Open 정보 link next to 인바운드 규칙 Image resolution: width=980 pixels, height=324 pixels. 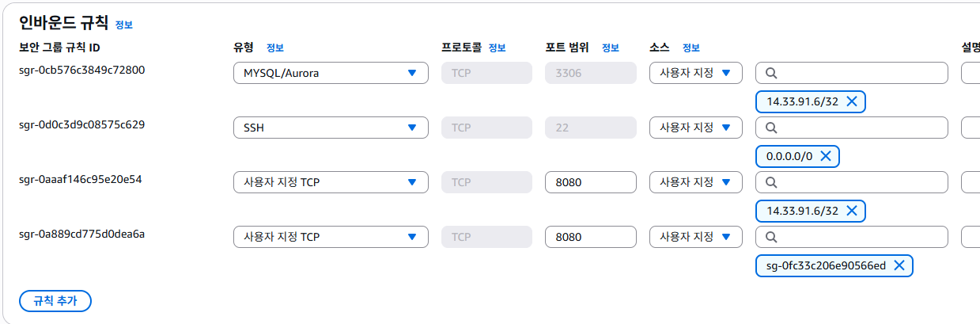tap(124, 25)
